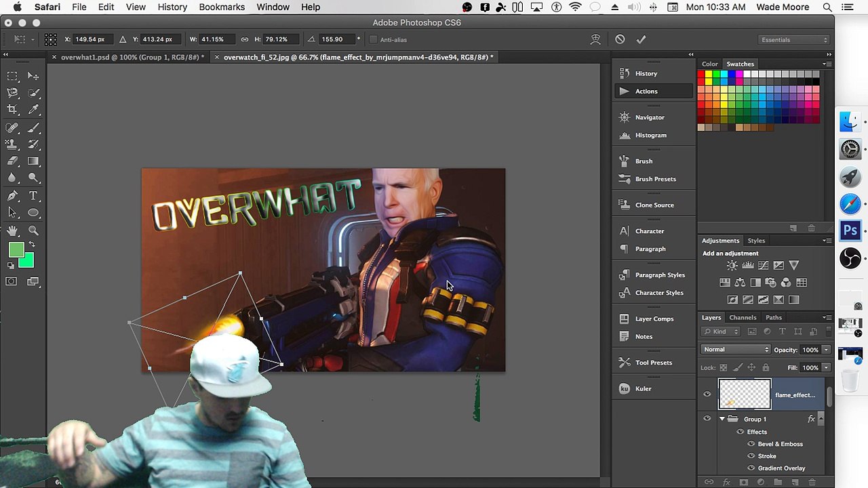Select the Eyedropper tool
The image size is (868, 488).
(33, 109)
